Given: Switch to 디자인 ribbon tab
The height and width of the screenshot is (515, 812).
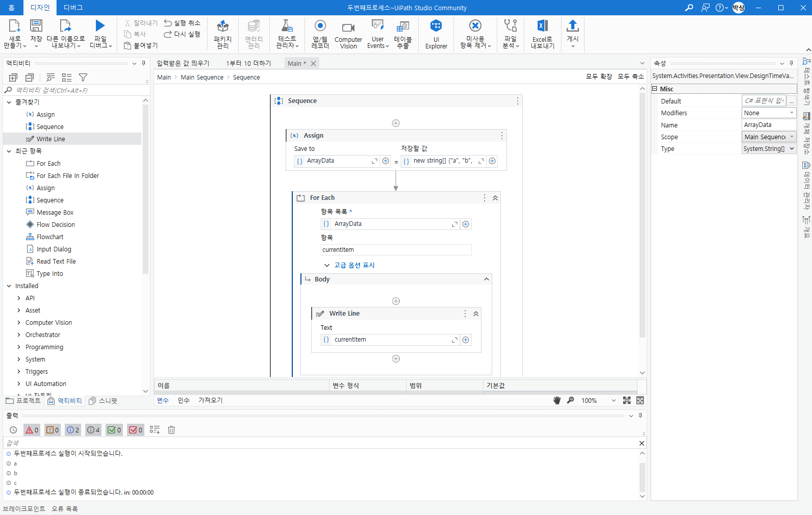Looking at the screenshot, I should coord(40,8).
